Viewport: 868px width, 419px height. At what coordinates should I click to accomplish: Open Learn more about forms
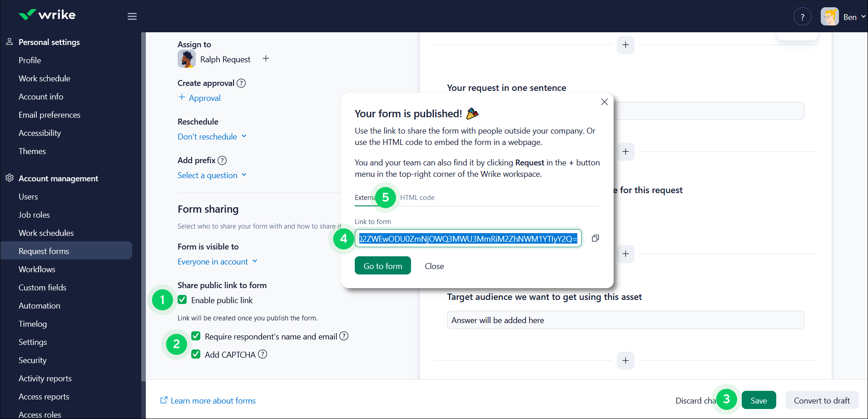pyautogui.click(x=213, y=400)
